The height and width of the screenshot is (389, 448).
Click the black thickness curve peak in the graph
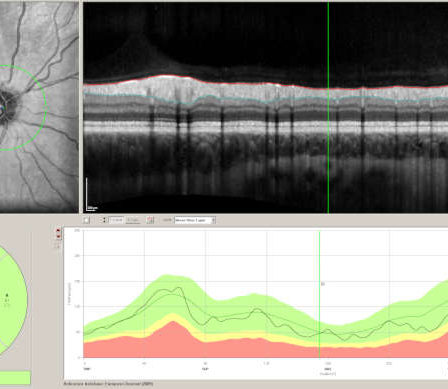coord(179,288)
